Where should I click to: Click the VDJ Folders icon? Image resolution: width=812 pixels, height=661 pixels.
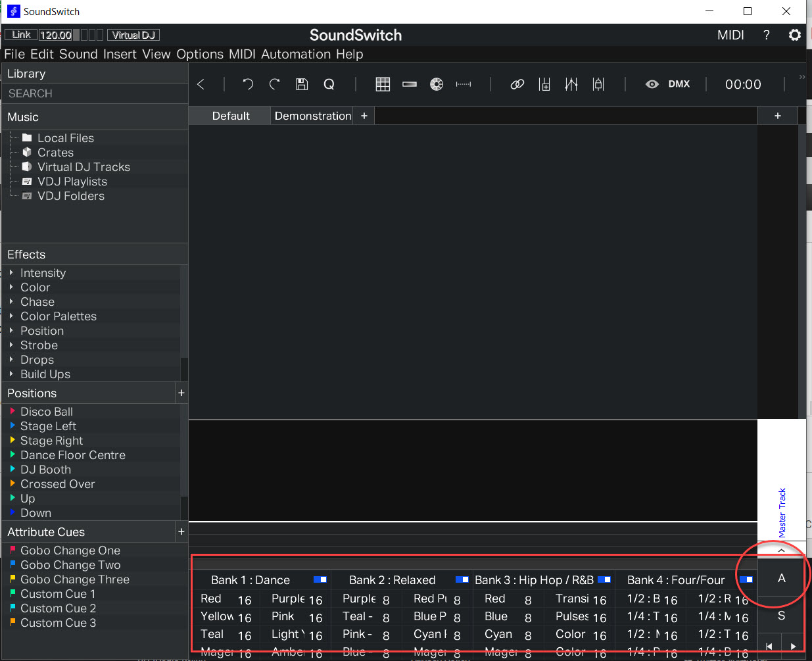point(27,196)
